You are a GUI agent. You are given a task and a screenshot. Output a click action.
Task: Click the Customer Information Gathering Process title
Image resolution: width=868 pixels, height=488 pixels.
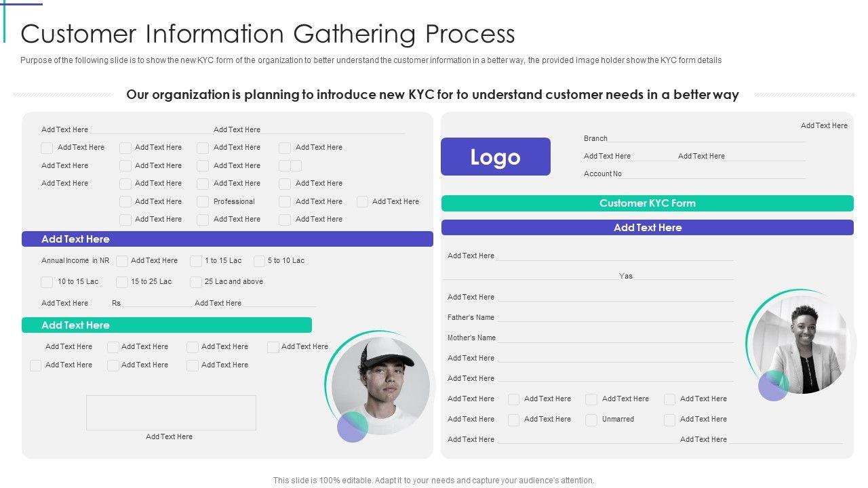[268, 34]
